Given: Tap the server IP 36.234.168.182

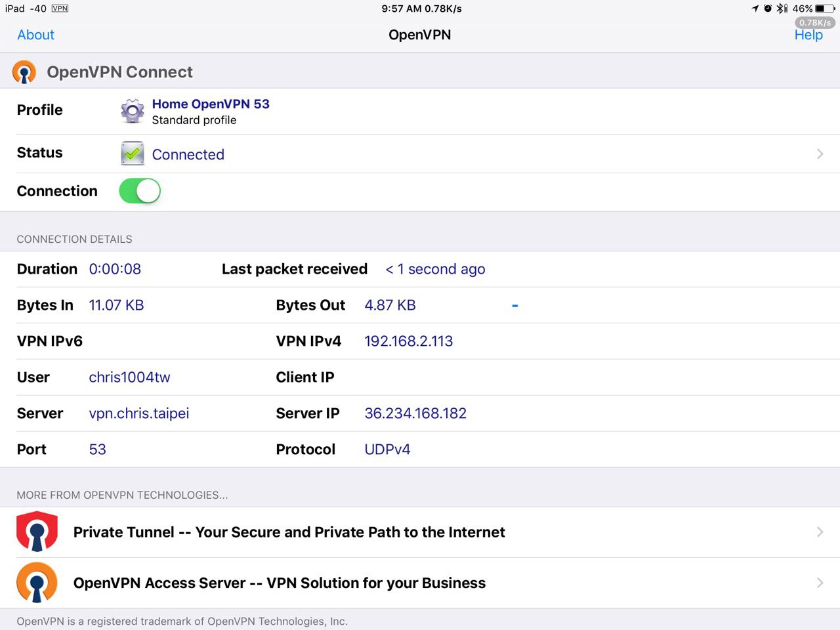Looking at the screenshot, I should pyautogui.click(x=415, y=413).
